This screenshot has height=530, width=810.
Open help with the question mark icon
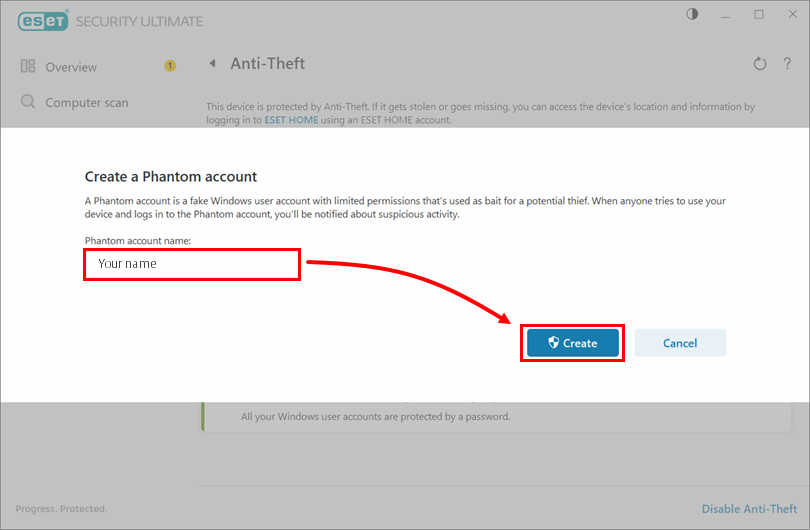pos(787,64)
